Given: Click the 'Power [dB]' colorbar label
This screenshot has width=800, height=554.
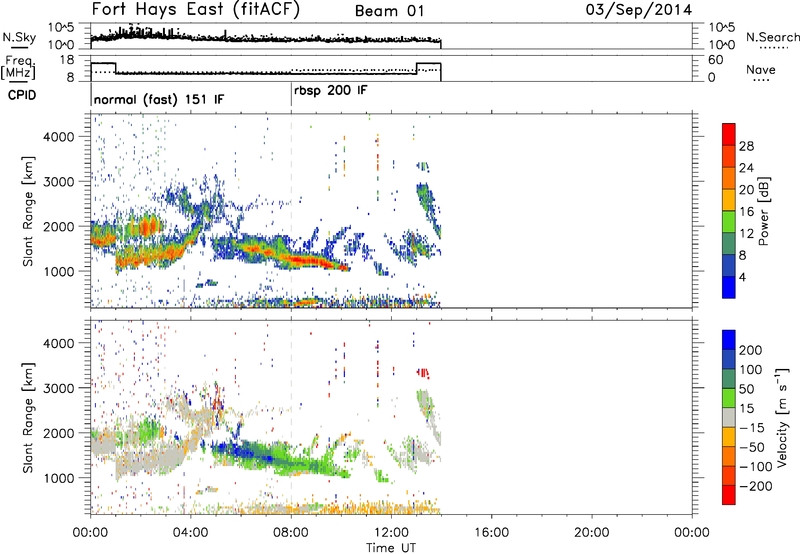Looking at the screenshot, I should click(764, 211).
